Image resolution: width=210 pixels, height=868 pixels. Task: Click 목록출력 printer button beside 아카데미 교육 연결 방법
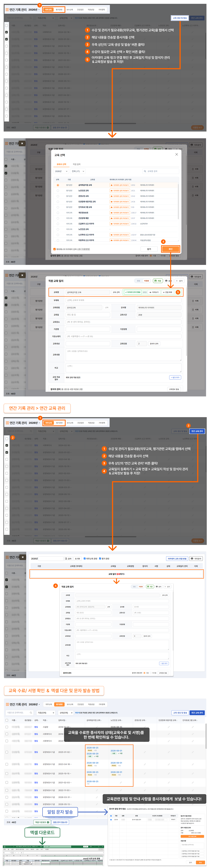[x=196, y=559]
